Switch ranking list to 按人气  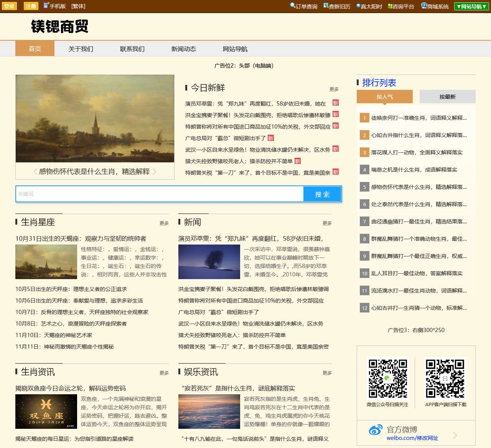[384, 97]
